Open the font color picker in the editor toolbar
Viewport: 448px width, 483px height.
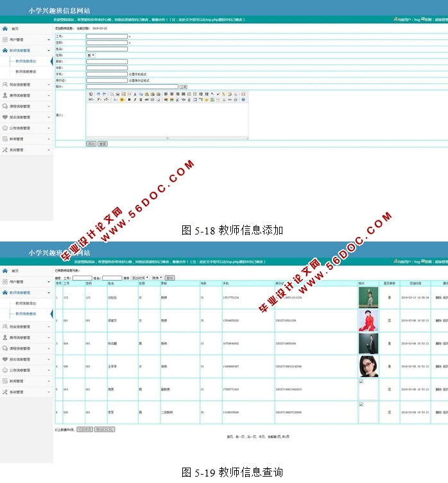point(116,100)
